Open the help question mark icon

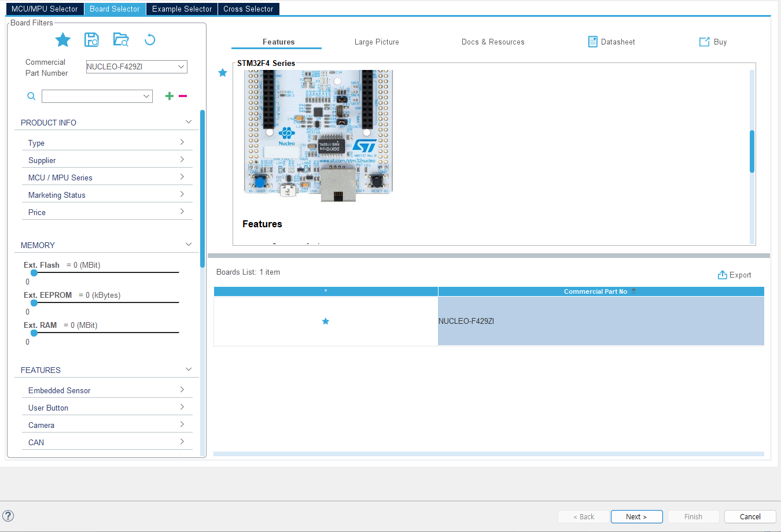[8, 516]
